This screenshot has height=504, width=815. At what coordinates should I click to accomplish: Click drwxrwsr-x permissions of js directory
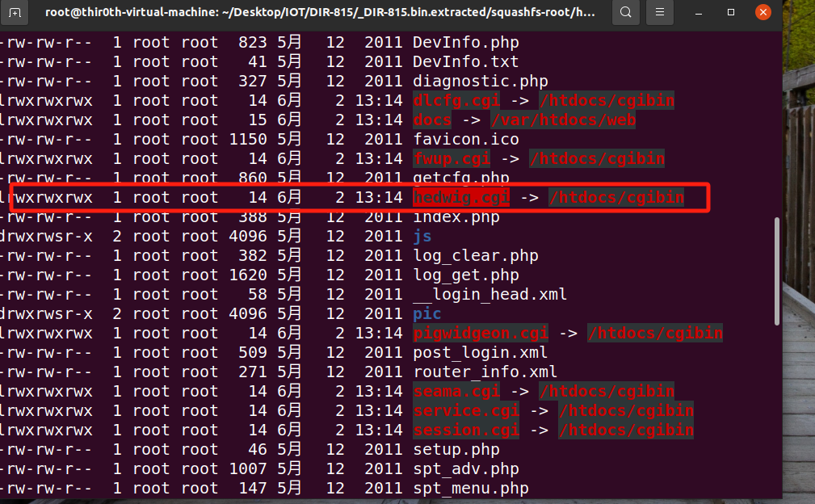[47, 237]
